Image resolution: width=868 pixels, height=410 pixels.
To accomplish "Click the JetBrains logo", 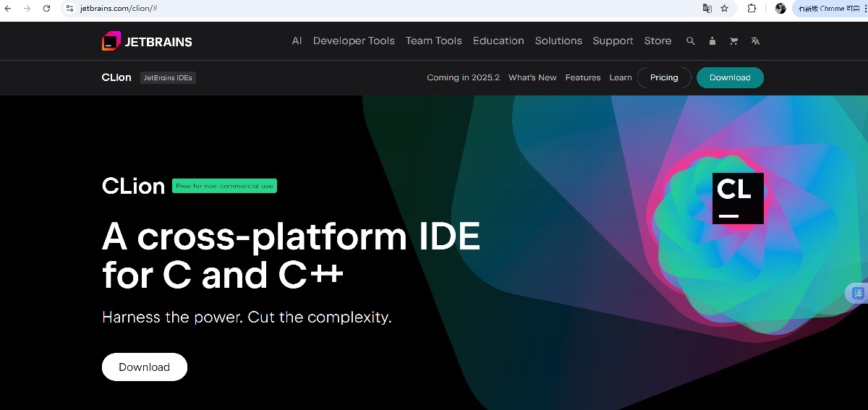I will click(147, 41).
